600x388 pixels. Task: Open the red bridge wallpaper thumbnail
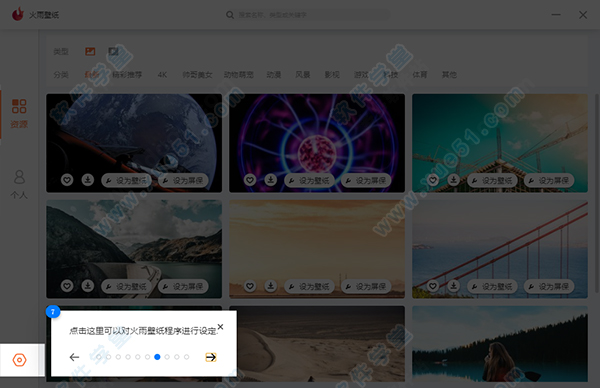500,249
